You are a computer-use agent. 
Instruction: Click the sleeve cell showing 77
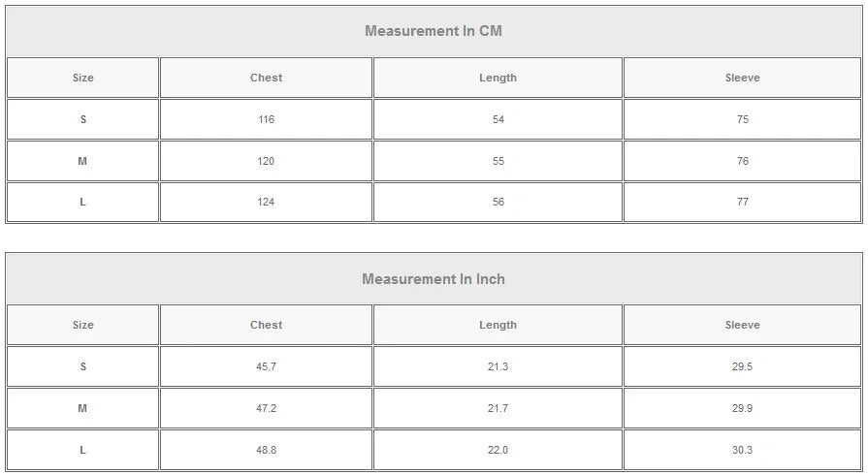click(742, 203)
